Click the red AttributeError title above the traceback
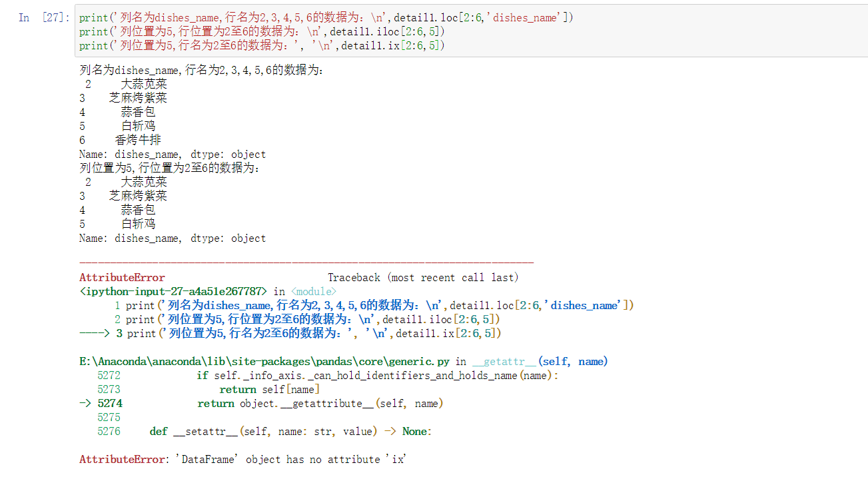868x477 pixels. (x=122, y=277)
